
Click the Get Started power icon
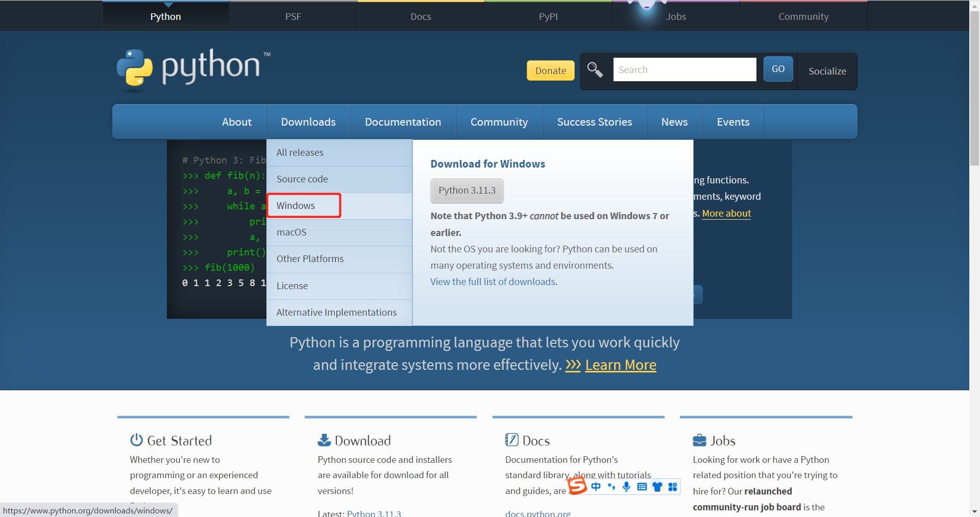[136, 440]
